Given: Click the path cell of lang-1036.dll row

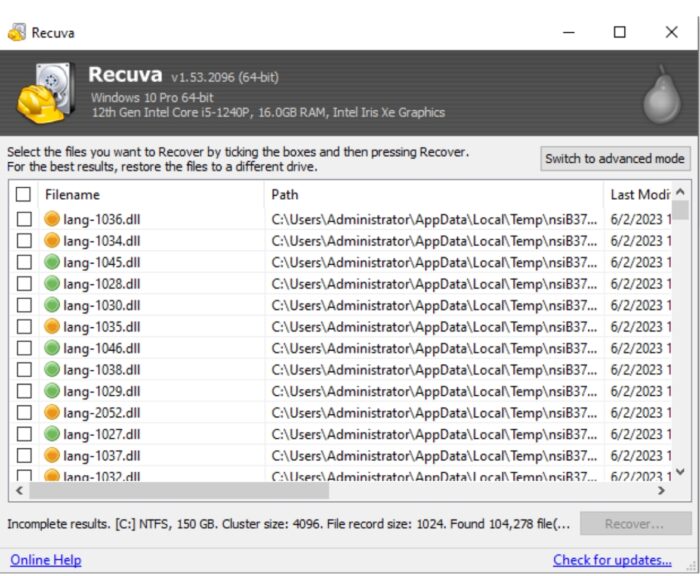Looking at the screenshot, I should point(434,219).
